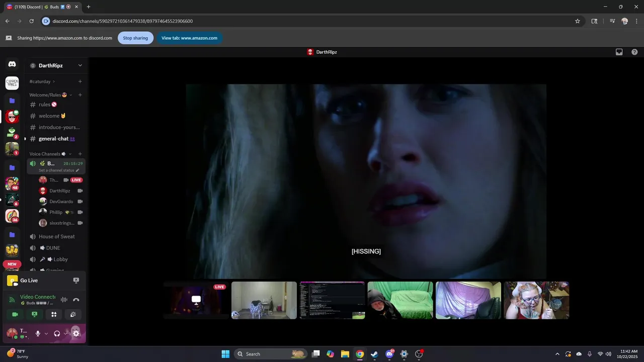Viewport: 644px width, 362px height.
Task: Toggle Wi-Fi network icon in tray
Action: [600, 354]
